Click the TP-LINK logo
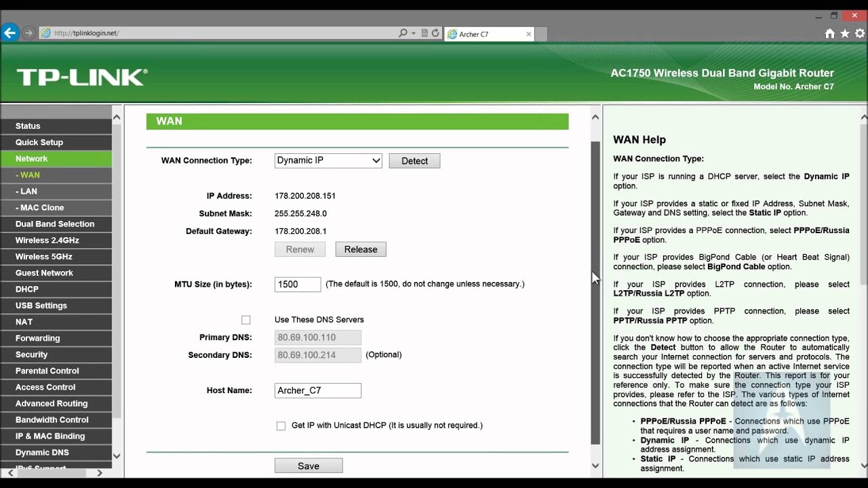This screenshot has width=868, height=488. coord(81,77)
